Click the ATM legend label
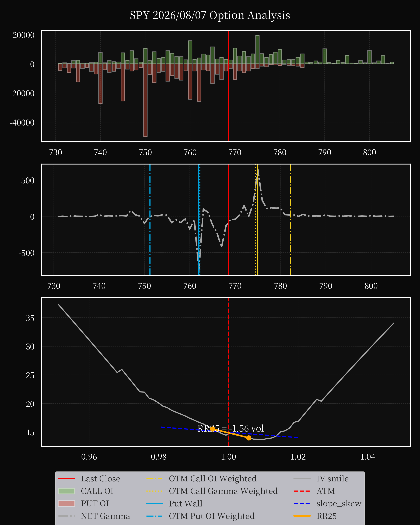420x525 pixels. 326,491
